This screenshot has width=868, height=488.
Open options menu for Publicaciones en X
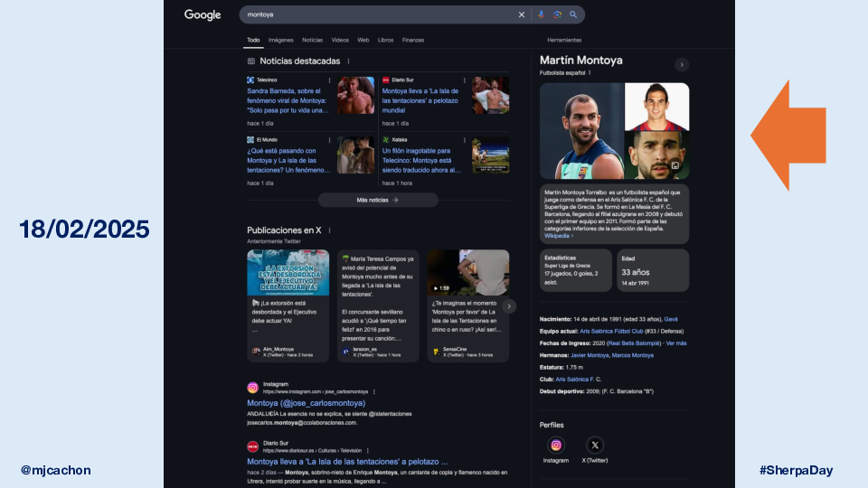(329, 230)
